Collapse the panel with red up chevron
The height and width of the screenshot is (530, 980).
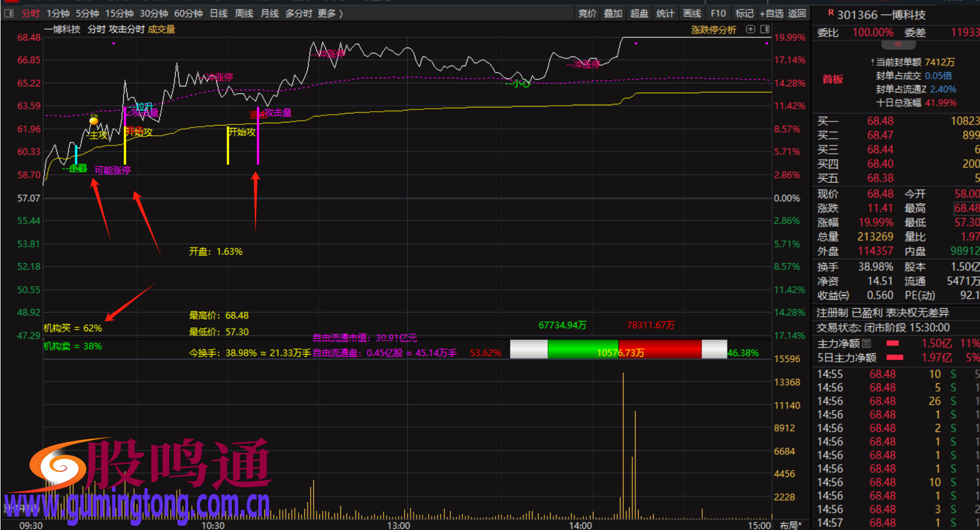[898, 45]
